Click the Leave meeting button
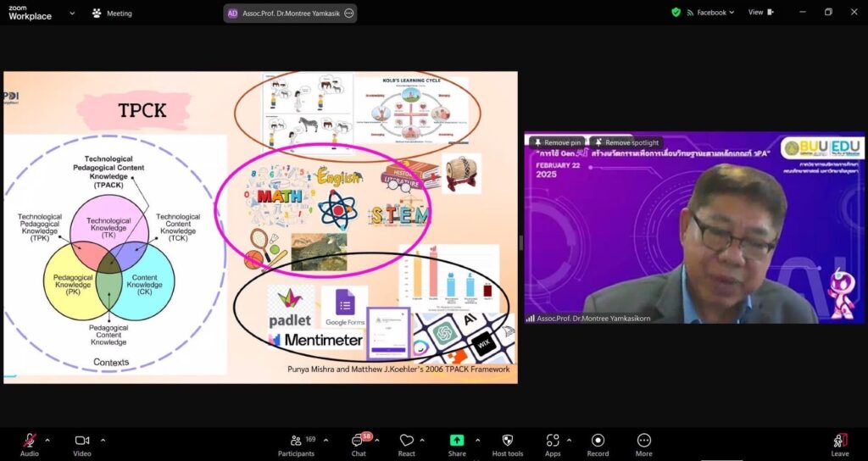868x461 pixels. pyautogui.click(x=840, y=441)
